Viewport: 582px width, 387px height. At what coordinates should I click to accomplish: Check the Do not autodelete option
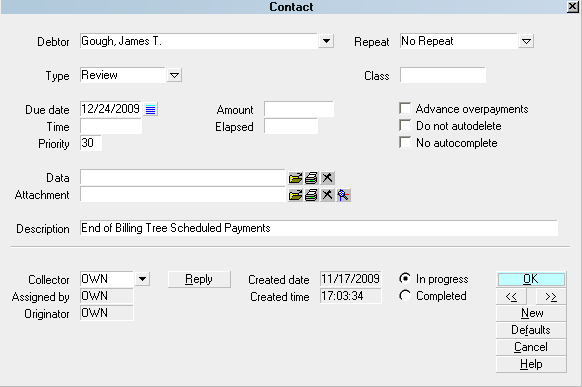(x=405, y=125)
